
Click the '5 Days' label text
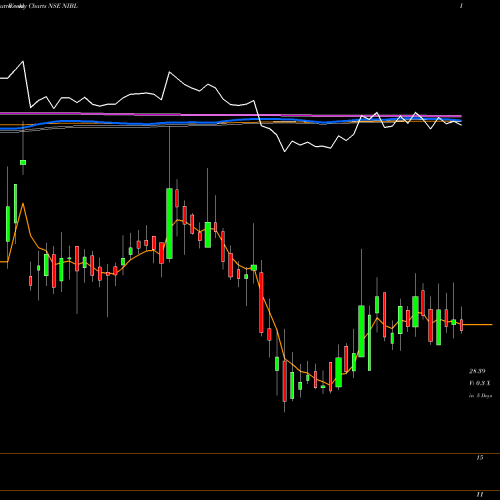point(484,396)
